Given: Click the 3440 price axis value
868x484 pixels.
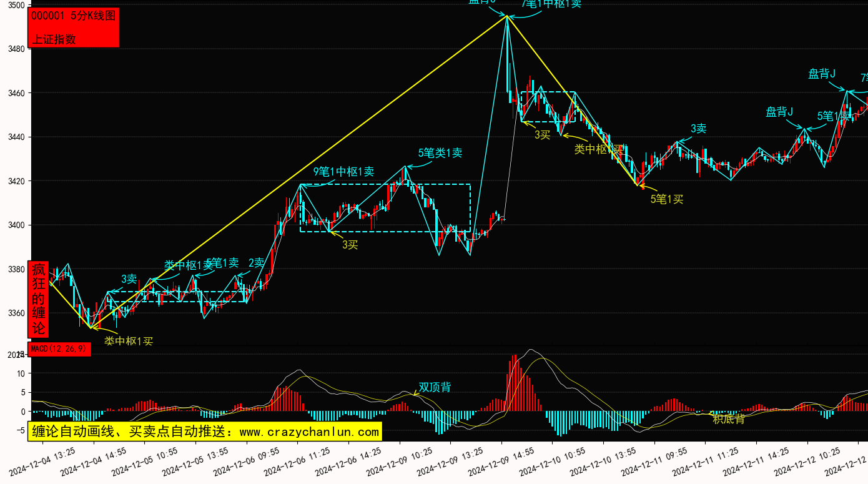Looking at the screenshot, I should 15,137.
